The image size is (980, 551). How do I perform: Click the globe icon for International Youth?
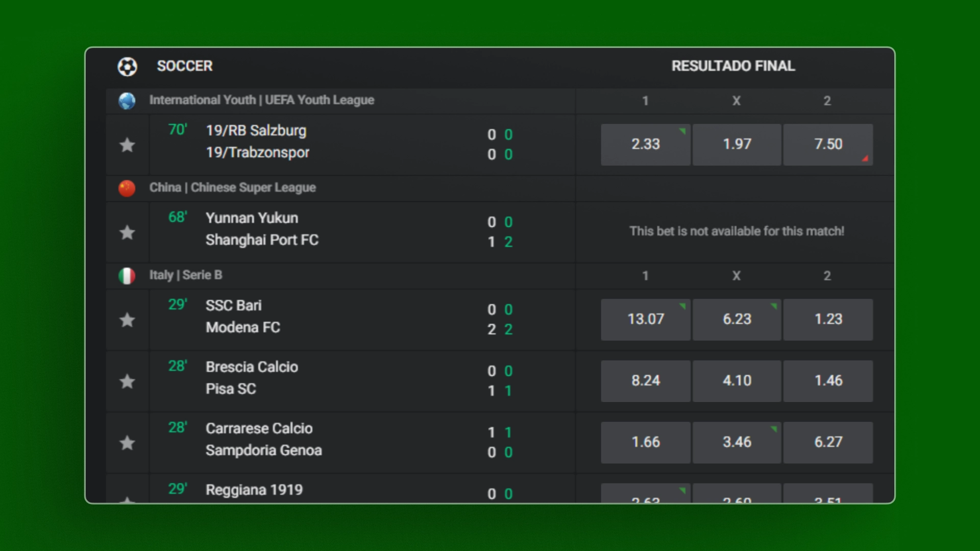coord(127,101)
